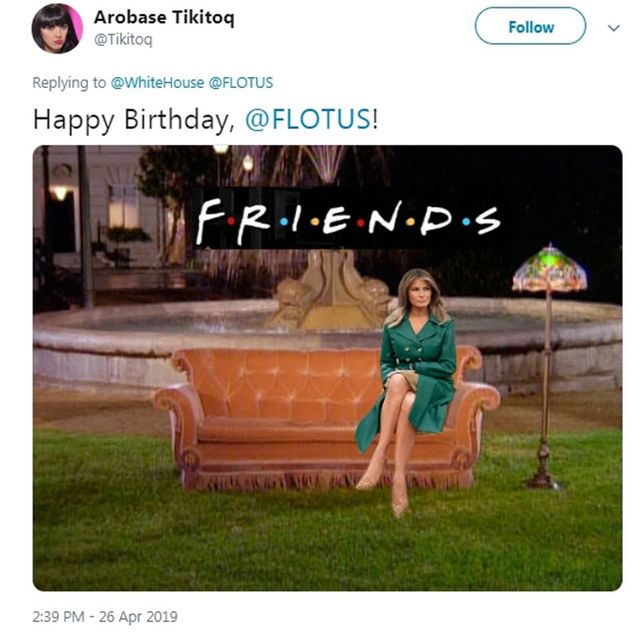Viewport: 640px width, 637px height.
Task: Click the fountain's central sculpture
Action: click(x=331, y=288)
